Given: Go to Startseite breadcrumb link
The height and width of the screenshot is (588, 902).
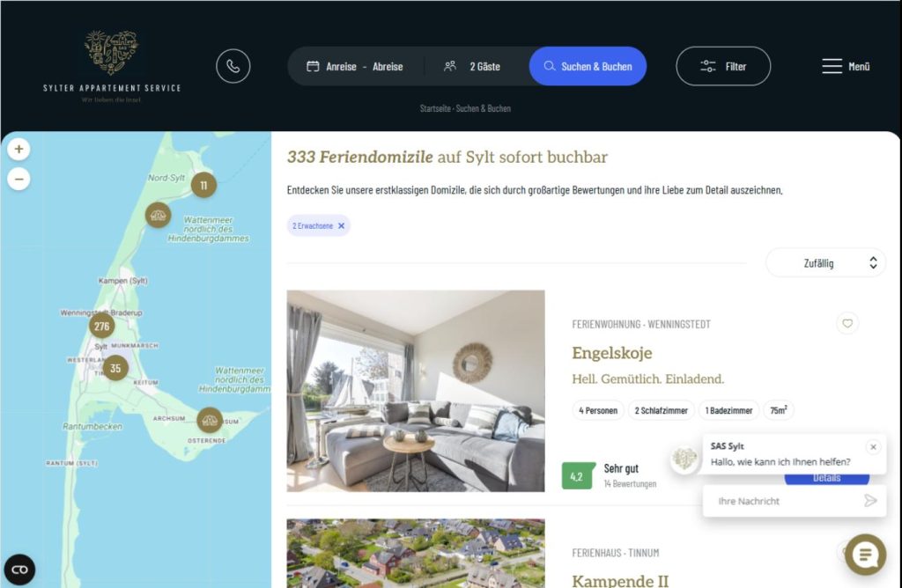Looking at the screenshot, I should click(x=435, y=108).
